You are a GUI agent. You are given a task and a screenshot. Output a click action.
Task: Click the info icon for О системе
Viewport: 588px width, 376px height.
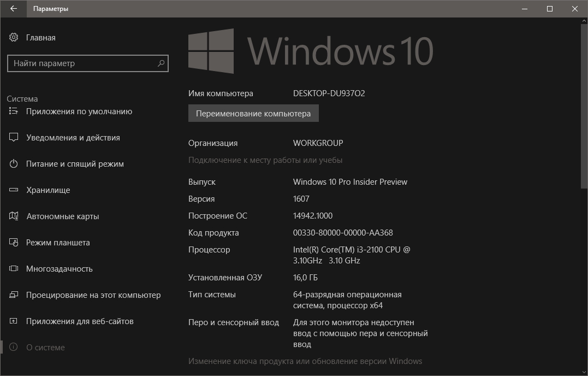tap(14, 347)
